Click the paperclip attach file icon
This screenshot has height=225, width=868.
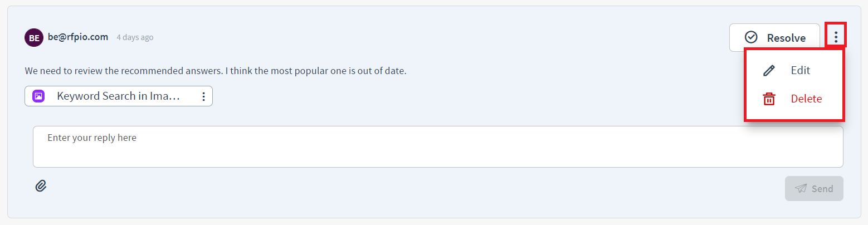[x=41, y=186]
